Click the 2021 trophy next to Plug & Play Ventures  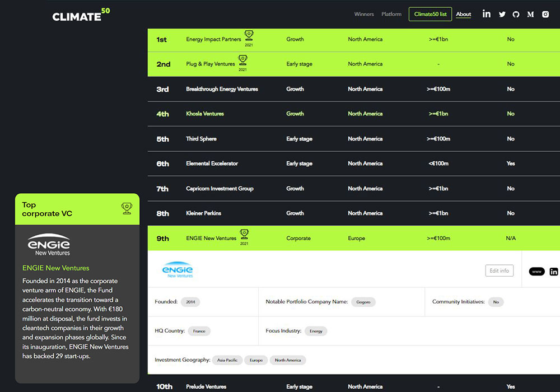(x=243, y=63)
